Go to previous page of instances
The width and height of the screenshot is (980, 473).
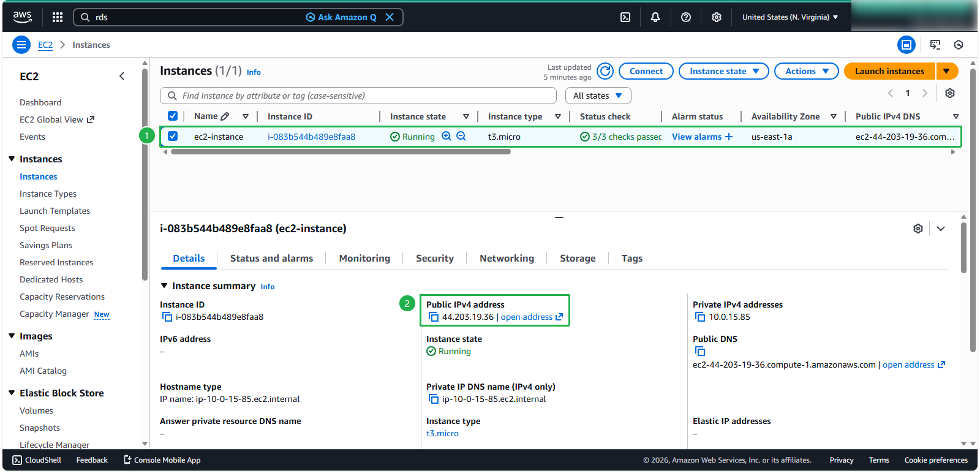coord(891,93)
